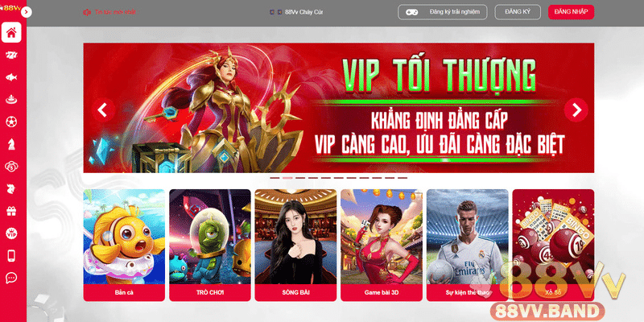Select the chess knight icon in sidebar
Image resolution: width=644 pixels, height=322 pixels.
click(x=11, y=144)
